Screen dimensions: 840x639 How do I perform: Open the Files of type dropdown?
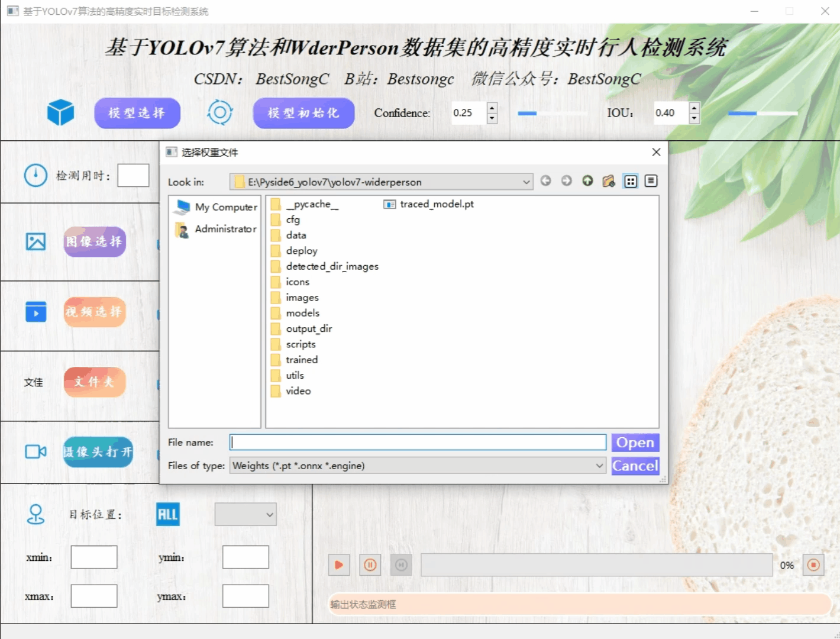pyautogui.click(x=599, y=466)
